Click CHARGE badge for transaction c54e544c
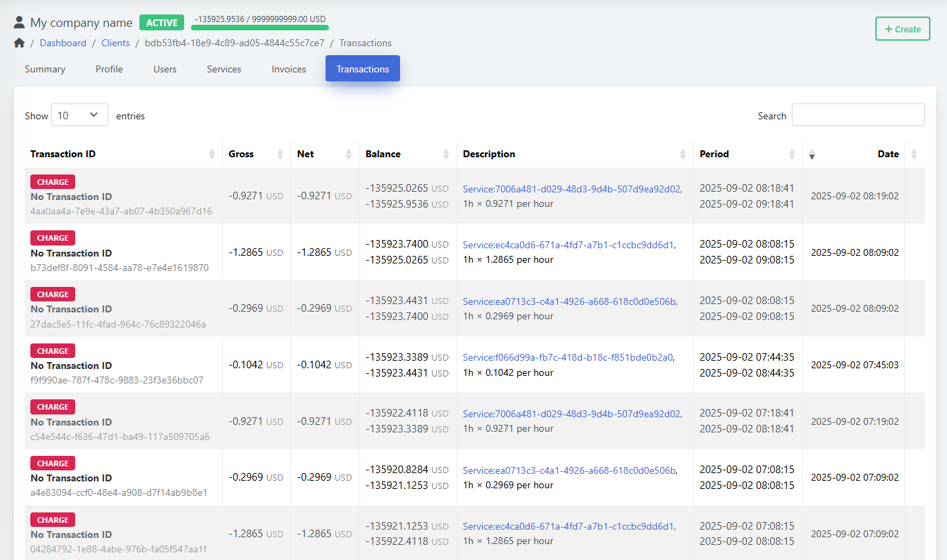 click(x=52, y=407)
